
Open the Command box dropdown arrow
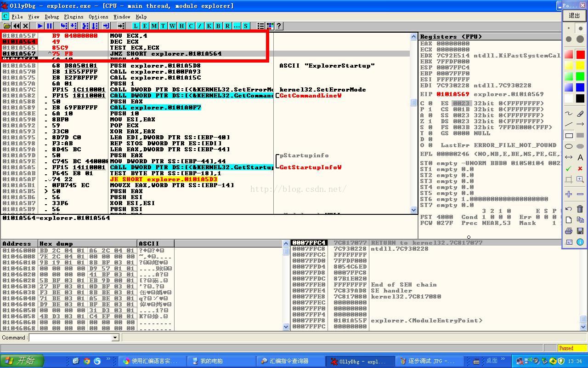coord(115,338)
